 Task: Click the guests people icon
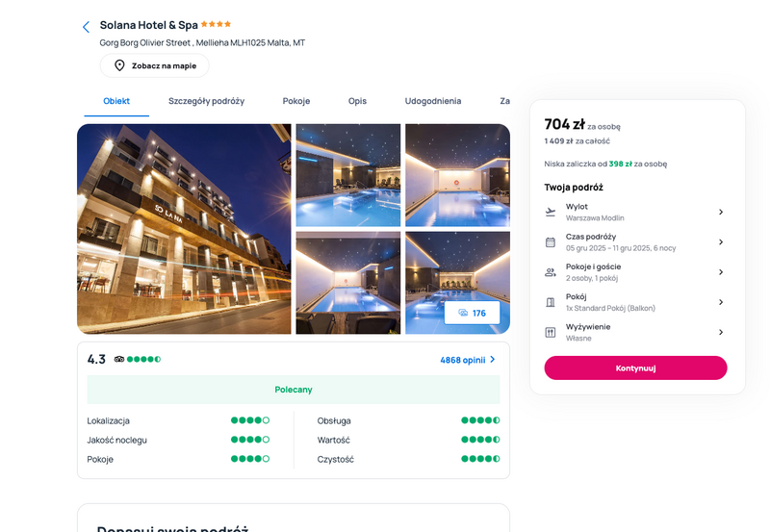point(551,272)
